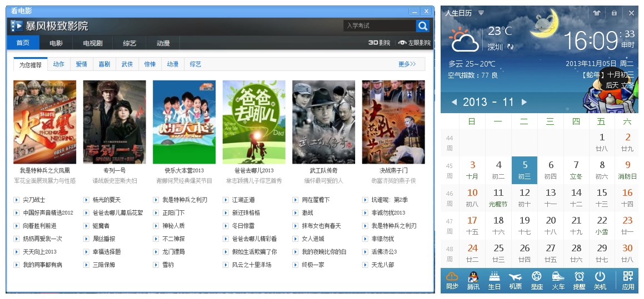Open 非诚勿扰2013 link
Viewport: 644px width, 299px height.
point(388,213)
